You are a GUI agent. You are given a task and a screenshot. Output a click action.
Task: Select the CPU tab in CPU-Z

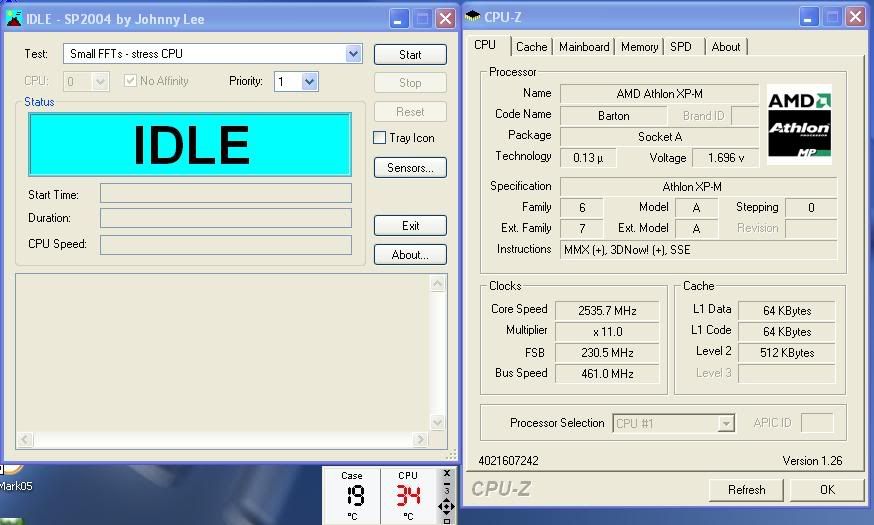click(x=485, y=45)
